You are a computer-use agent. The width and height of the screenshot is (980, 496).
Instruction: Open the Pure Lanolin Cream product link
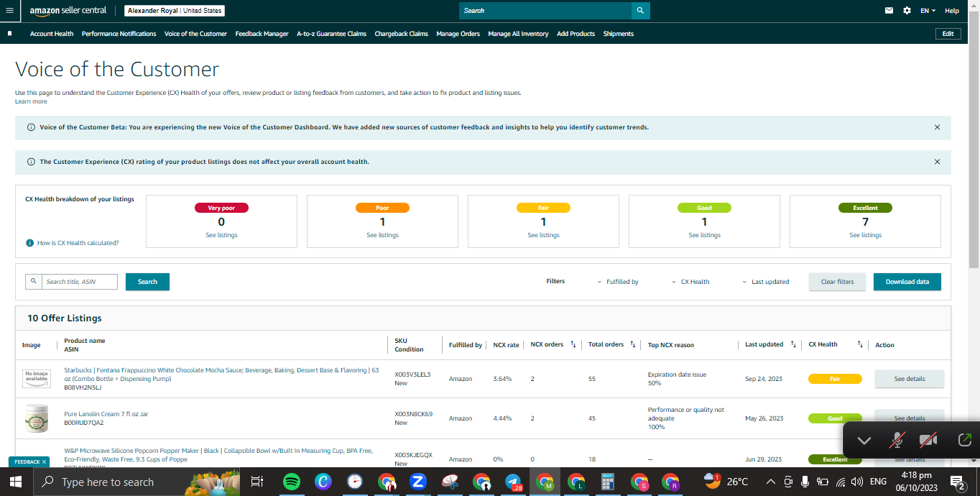tap(106, 414)
